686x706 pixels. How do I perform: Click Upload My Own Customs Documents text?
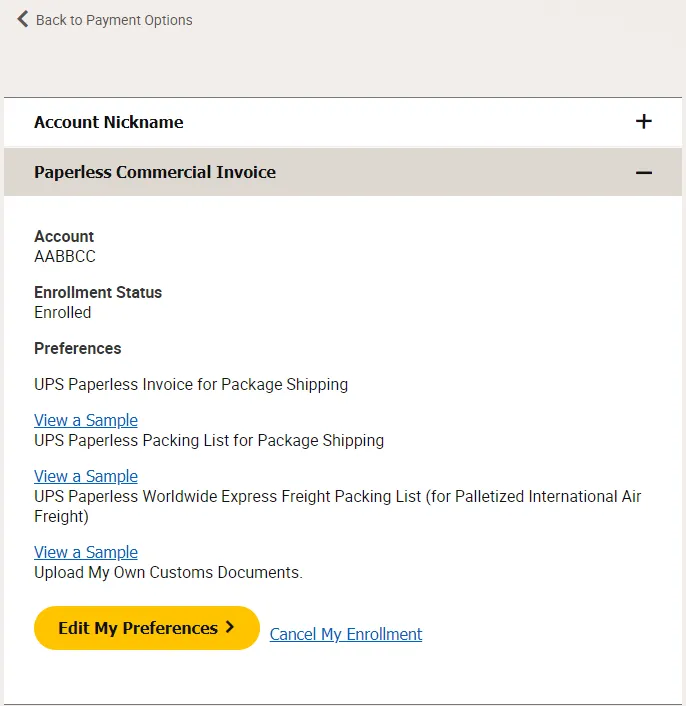click(x=168, y=572)
